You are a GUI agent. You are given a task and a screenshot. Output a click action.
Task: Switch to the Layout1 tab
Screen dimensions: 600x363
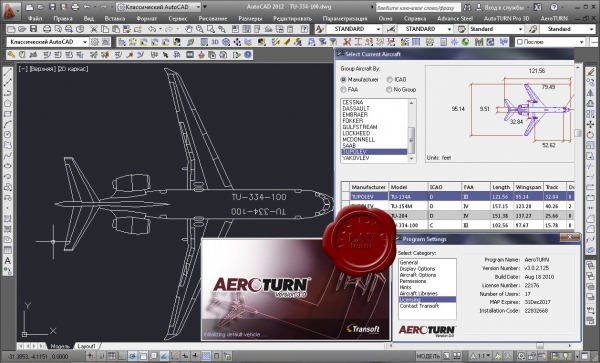(86, 346)
